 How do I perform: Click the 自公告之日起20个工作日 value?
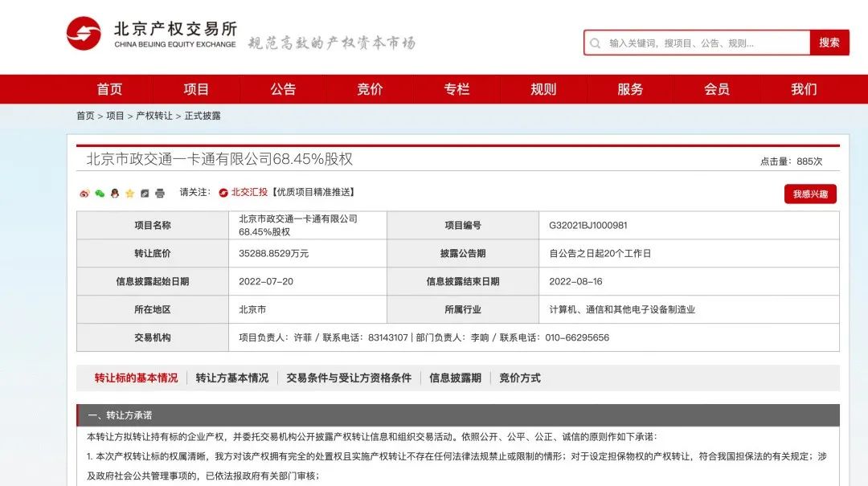click(600, 254)
